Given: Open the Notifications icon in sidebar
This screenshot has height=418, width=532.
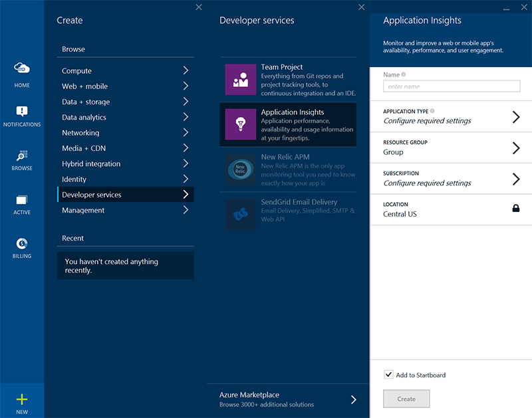Looking at the screenshot, I should click(22, 111).
